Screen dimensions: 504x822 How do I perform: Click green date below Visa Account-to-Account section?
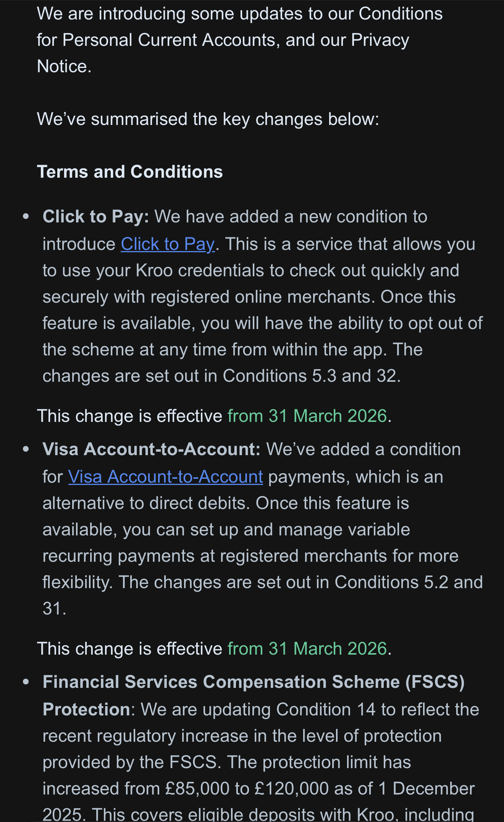(307, 649)
